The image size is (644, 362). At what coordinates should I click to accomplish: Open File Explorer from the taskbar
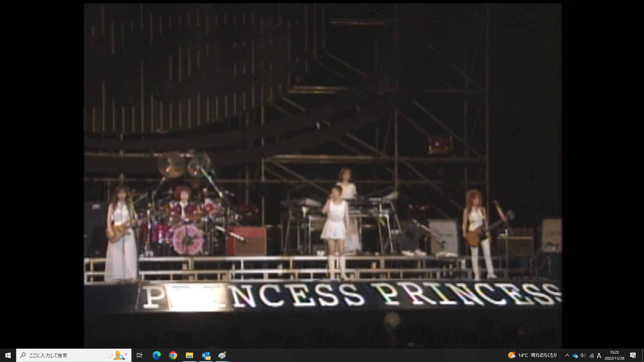coord(190,355)
